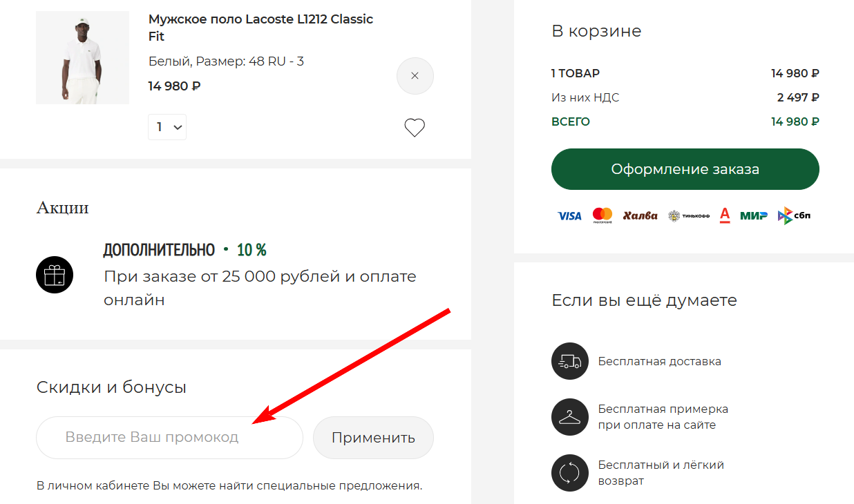
Task: Click the hanger icon for Бесплатная примерка
Action: (569, 417)
